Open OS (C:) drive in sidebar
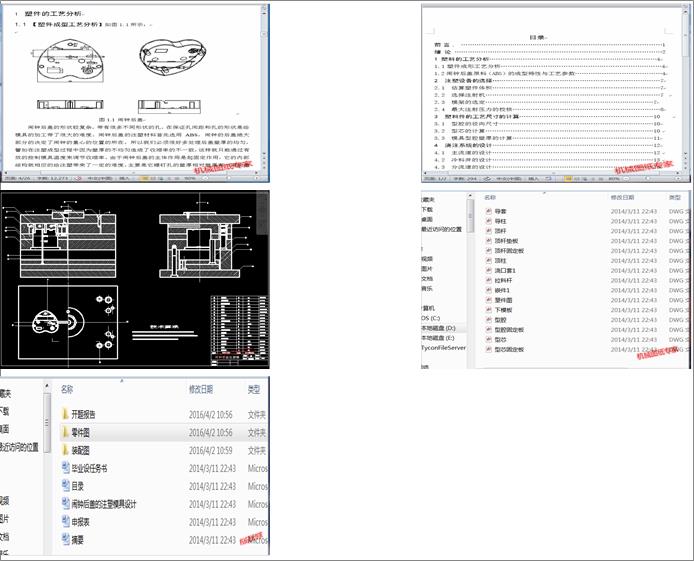694x561 pixels. point(431,318)
